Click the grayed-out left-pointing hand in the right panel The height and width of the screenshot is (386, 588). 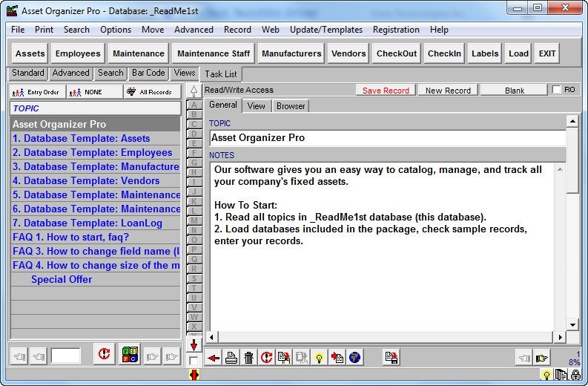pyautogui.click(x=523, y=358)
